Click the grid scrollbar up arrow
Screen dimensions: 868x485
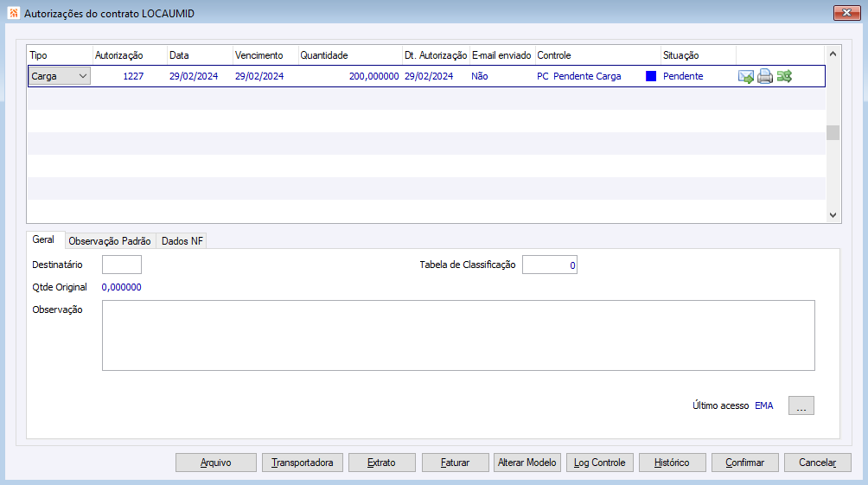click(x=833, y=54)
